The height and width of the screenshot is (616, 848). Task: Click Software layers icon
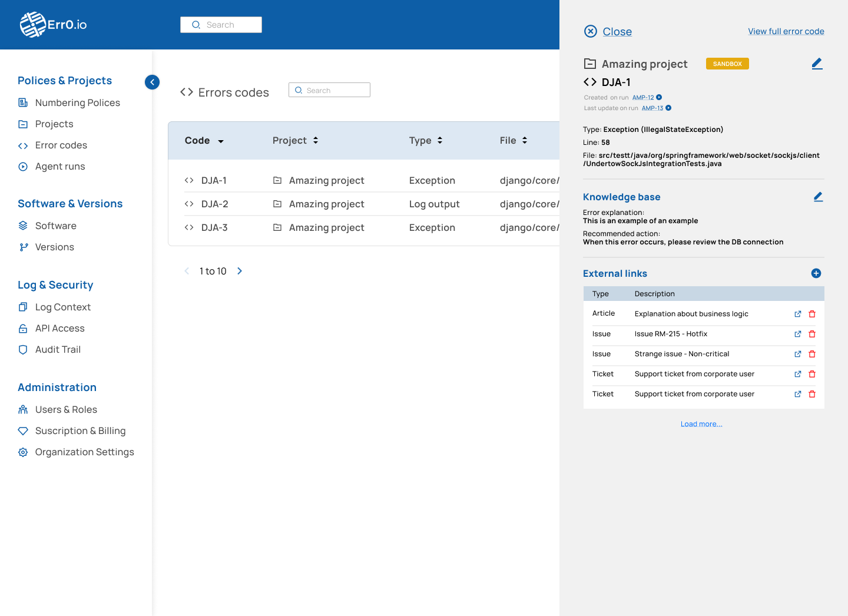(x=23, y=226)
